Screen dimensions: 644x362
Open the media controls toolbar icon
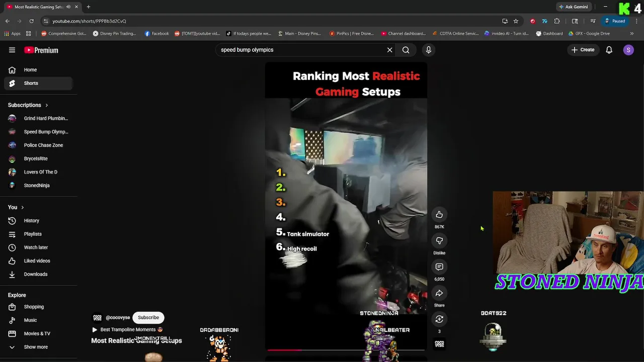tap(593, 21)
